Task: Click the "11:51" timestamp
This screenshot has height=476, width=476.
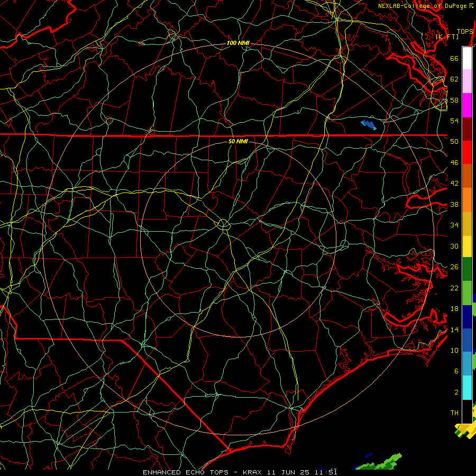Action: point(326,472)
